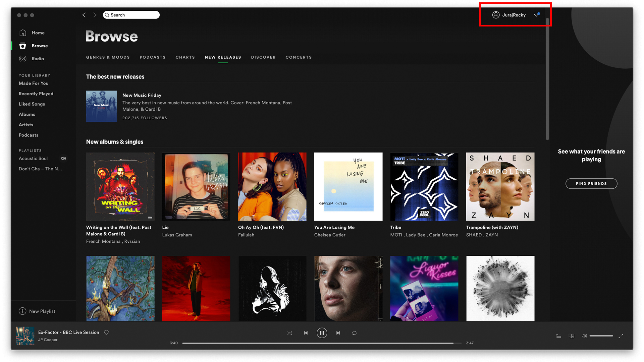
Task: Adjust the volume slider
Action: [601, 336]
